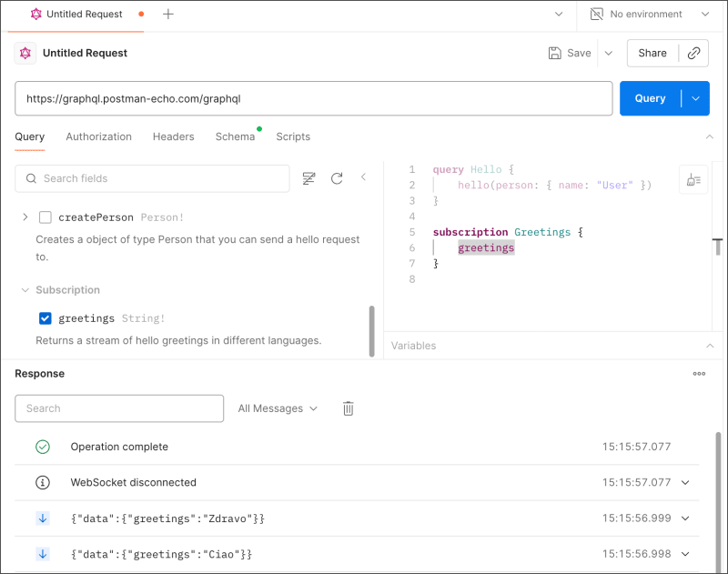
Task: Click the beautify query icon in editor
Action: point(693,180)
